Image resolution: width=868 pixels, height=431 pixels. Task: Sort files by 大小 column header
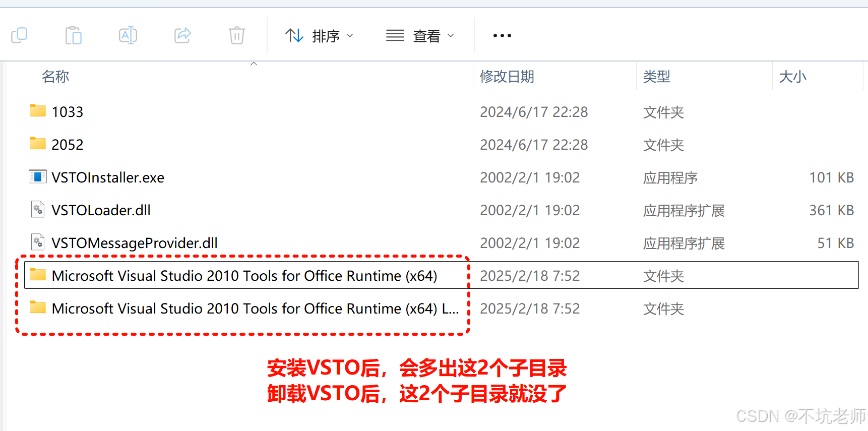pyautogui.click(x=793, y=77)
